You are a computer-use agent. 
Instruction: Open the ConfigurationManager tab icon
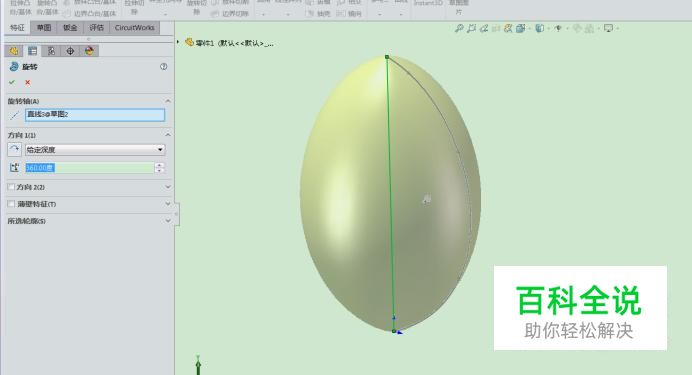click(51, 51)
